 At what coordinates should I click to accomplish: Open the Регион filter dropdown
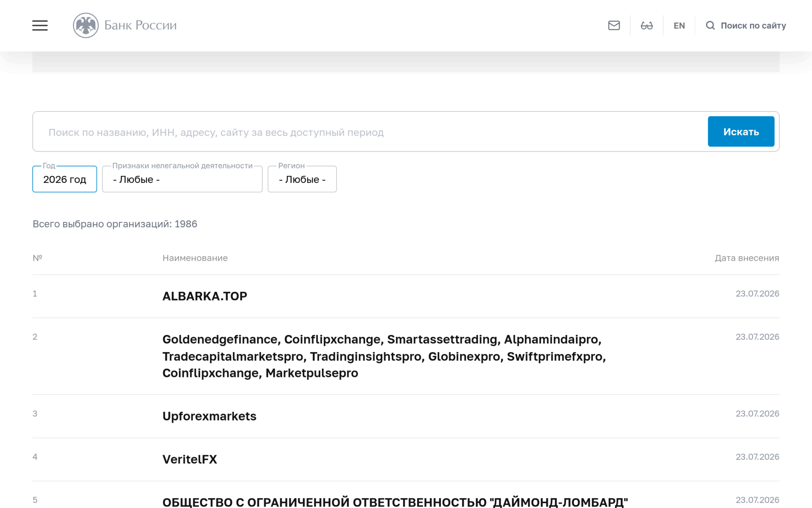[302, 179]
